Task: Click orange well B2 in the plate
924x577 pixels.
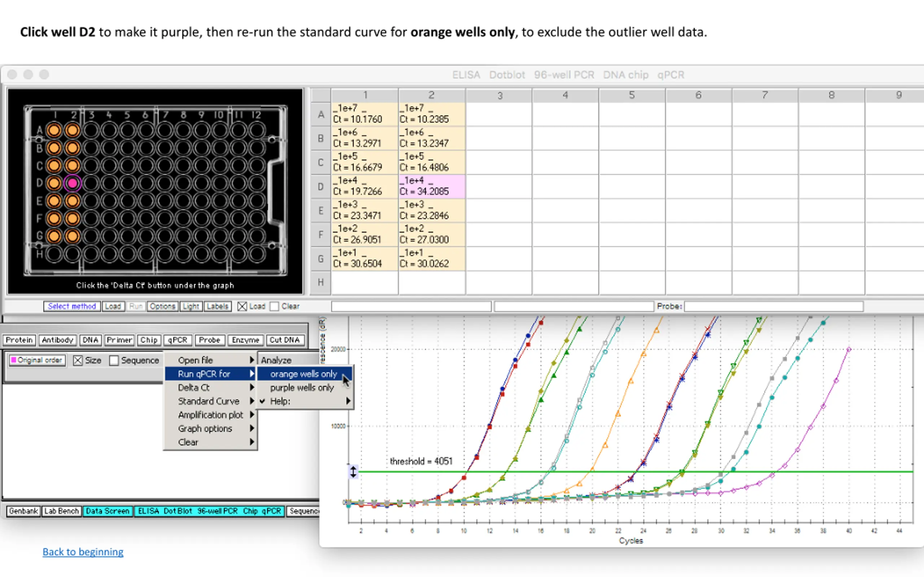Action: tap(72, 148)
